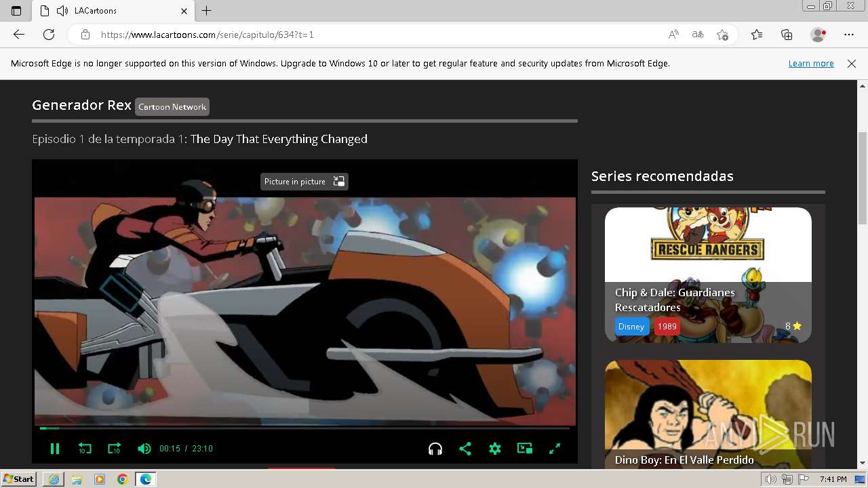Launch Internet Explorer from taskbar

[x=54, y=479]
